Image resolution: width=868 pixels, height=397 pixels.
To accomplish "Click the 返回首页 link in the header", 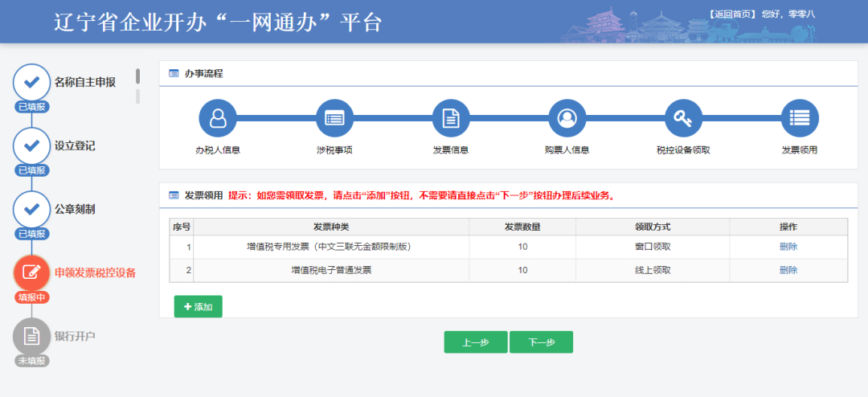I will [732, 14].
